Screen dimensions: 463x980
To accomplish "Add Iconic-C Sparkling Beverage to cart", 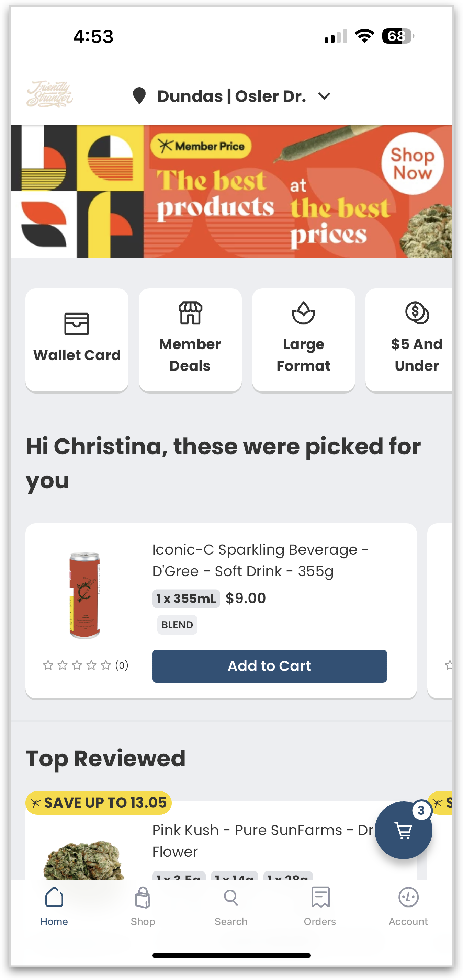I will click(x=269, y=666).
